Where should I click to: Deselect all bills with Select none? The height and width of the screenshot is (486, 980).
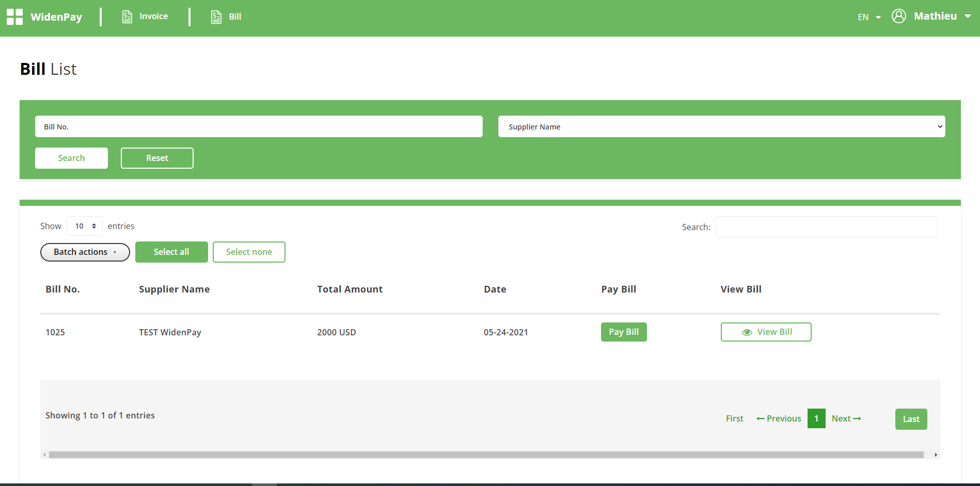pyautogui.click(x=249, y=252)
